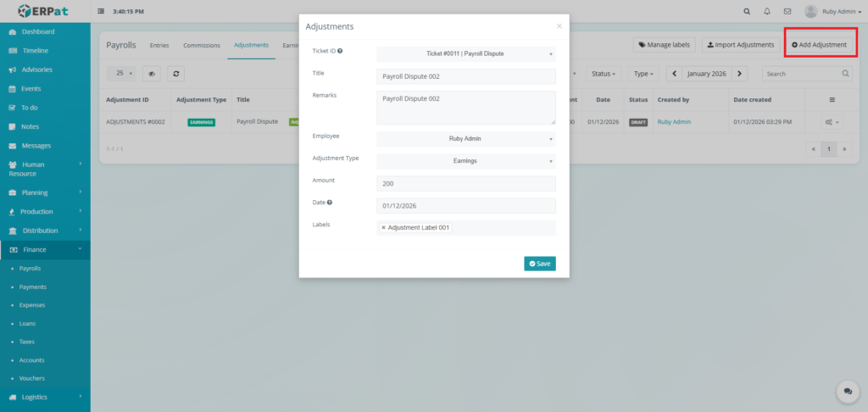868x412 pixels.
Task: Click Save button in dialog
Action: pyautogui.click(x=540, y=264)
